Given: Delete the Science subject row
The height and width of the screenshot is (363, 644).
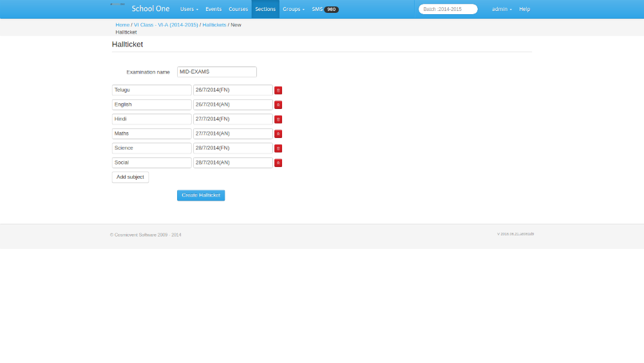Looking at the screenshot, I should [278, 148].
